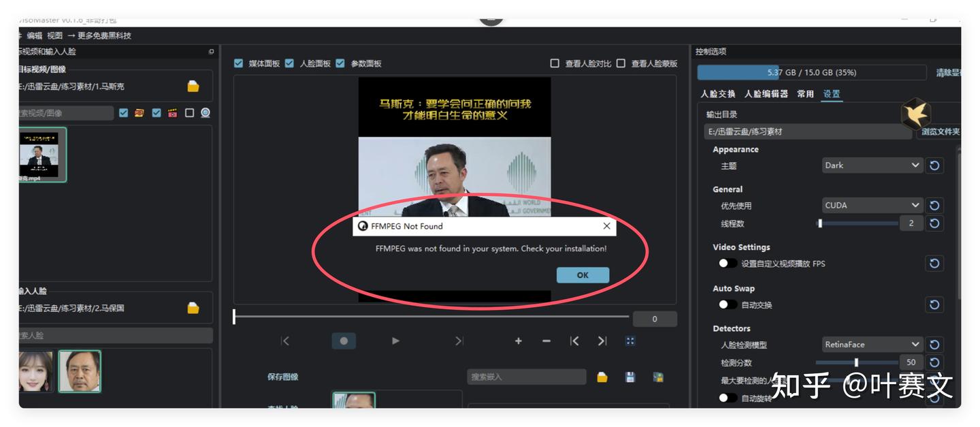Play the video preview

[x=395, y=341]
